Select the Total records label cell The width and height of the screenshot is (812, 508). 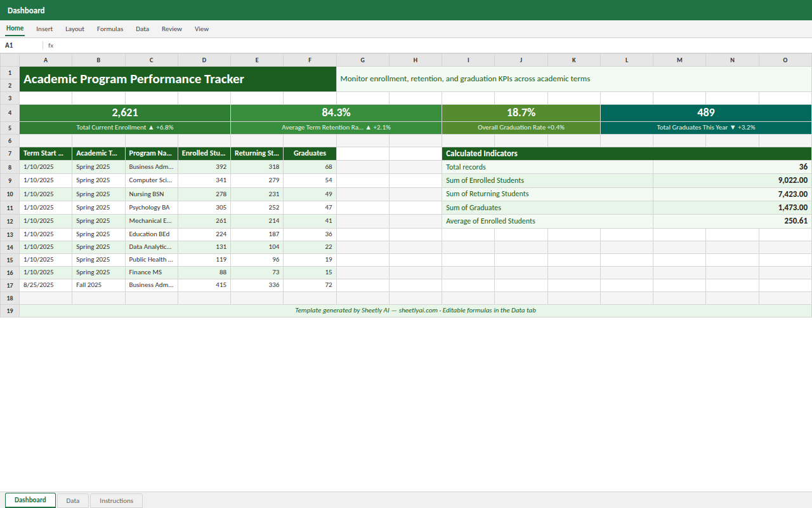(547, 167)
